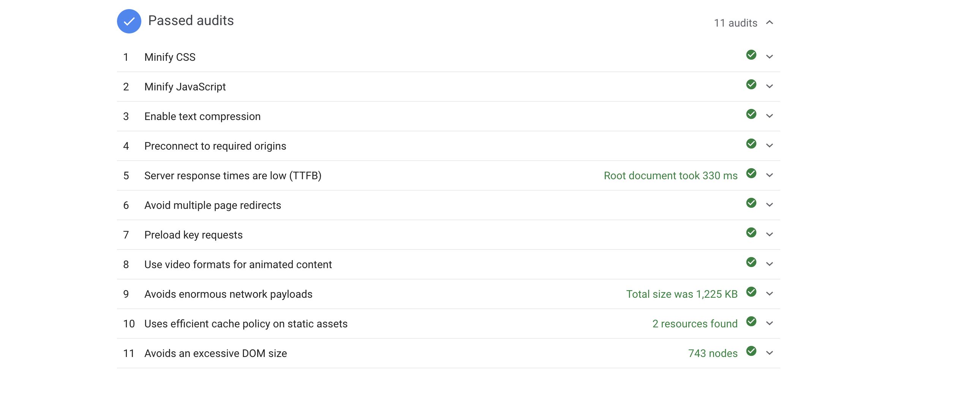The height and width of the screenshot is (398, 980).
Task: Click green pass icon for Avoid multiple page redirects
Action: coord(751,203)
